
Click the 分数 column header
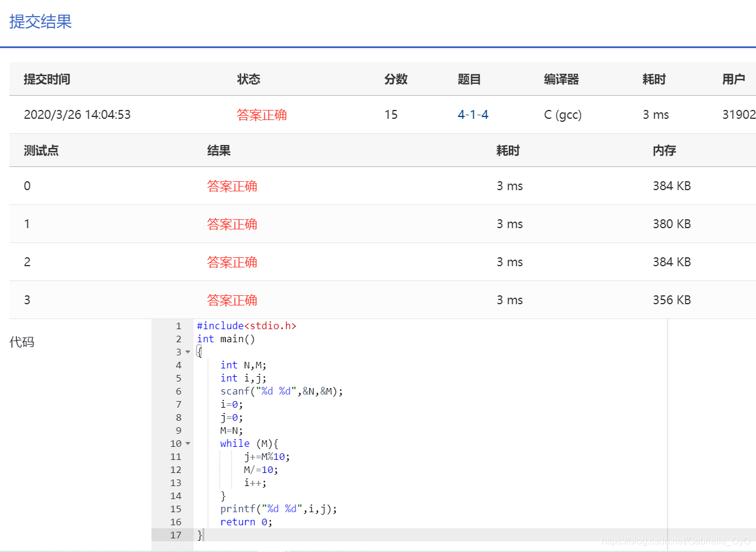point(396,78)
